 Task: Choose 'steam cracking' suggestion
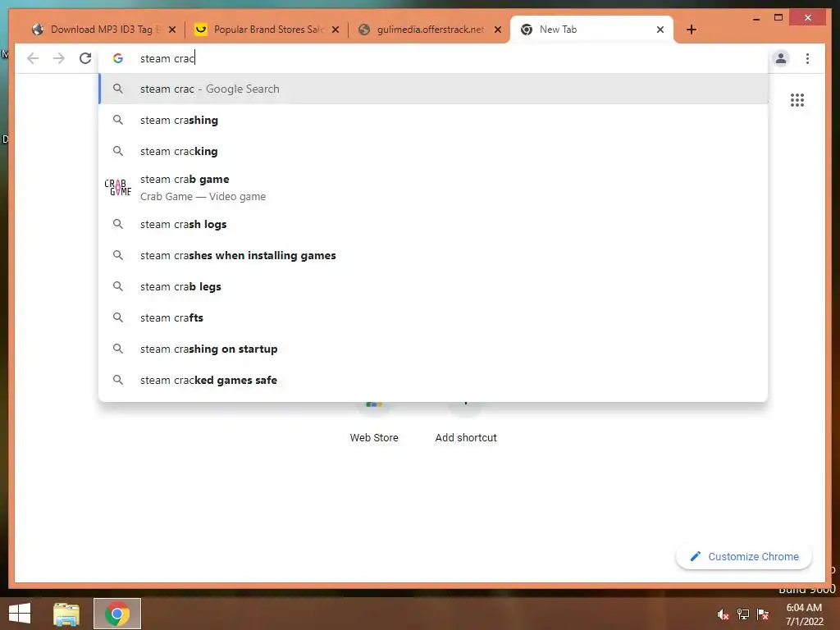tap(433, 151)
